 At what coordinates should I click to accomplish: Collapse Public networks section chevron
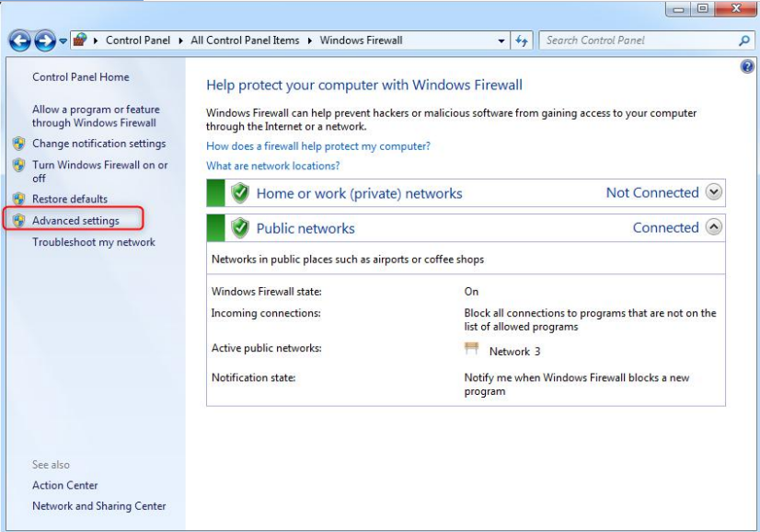(x=713, y=226)
